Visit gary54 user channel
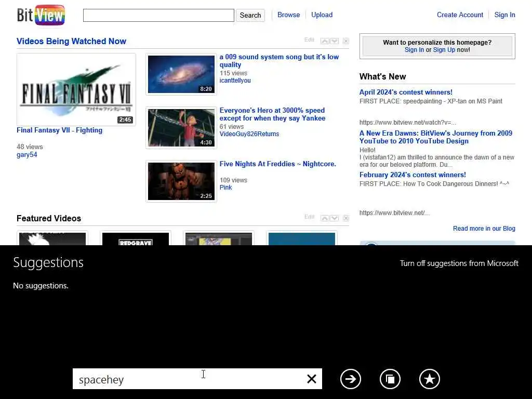Viewport: 532px width, 399px height. (x=27, y=155)
